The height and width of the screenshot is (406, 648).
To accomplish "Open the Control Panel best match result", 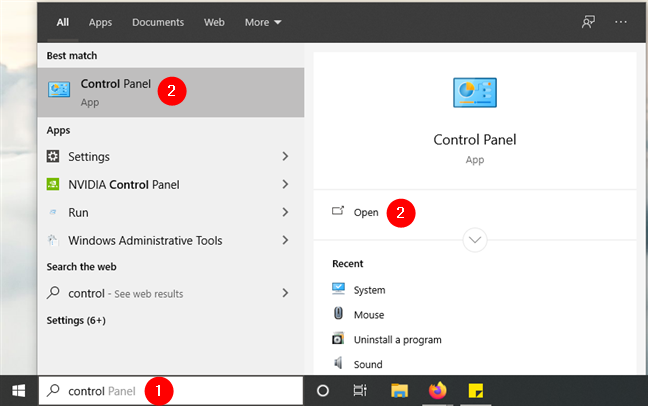I will pyautogui.click(x=171, y=92).
